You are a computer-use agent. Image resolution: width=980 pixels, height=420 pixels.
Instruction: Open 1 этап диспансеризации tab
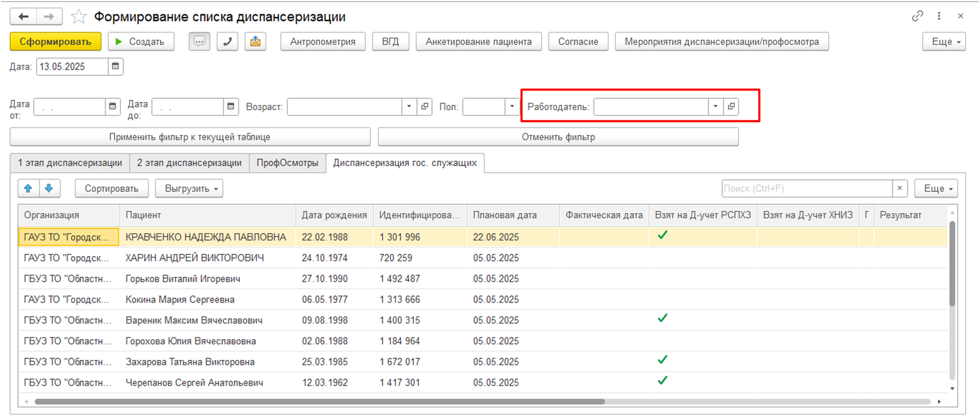point(70,163)
